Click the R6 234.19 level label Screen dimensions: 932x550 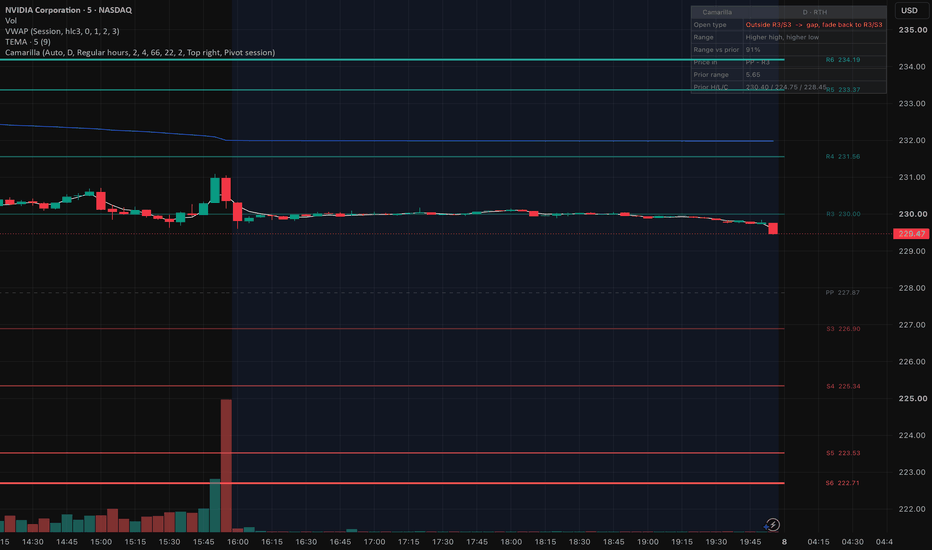[x=843, y=60]
